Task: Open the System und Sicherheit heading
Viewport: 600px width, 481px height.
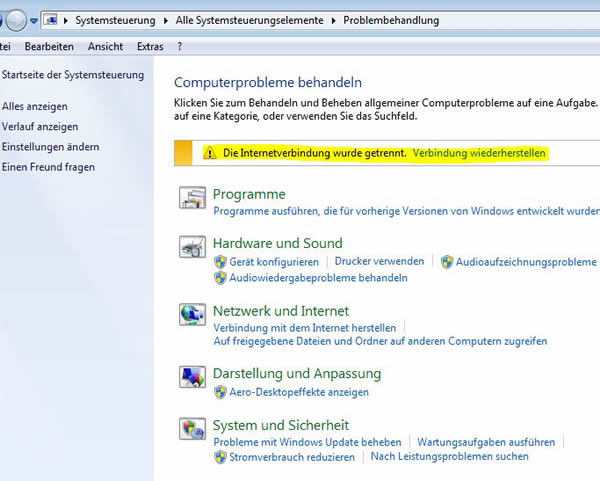Action: tap(281, 425)
